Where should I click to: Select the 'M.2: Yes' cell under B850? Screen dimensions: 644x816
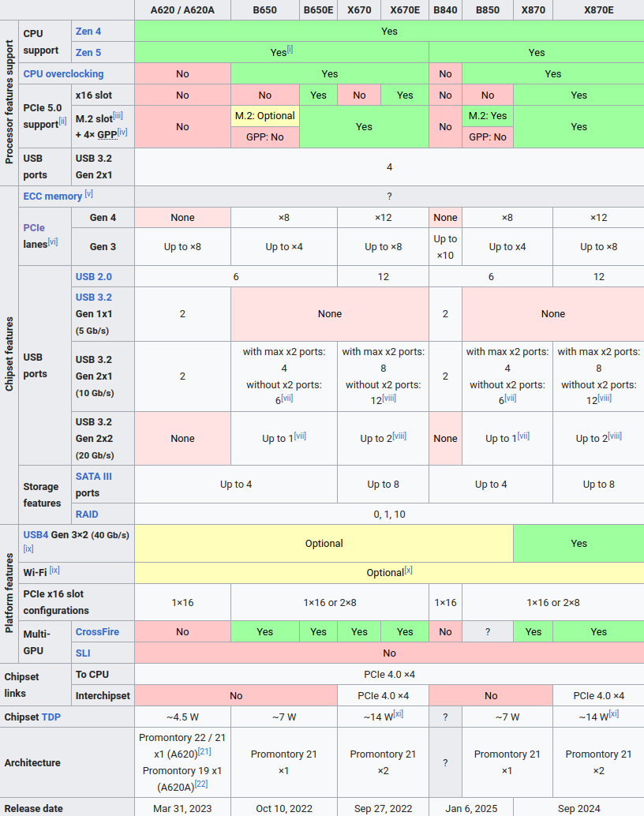488,116
